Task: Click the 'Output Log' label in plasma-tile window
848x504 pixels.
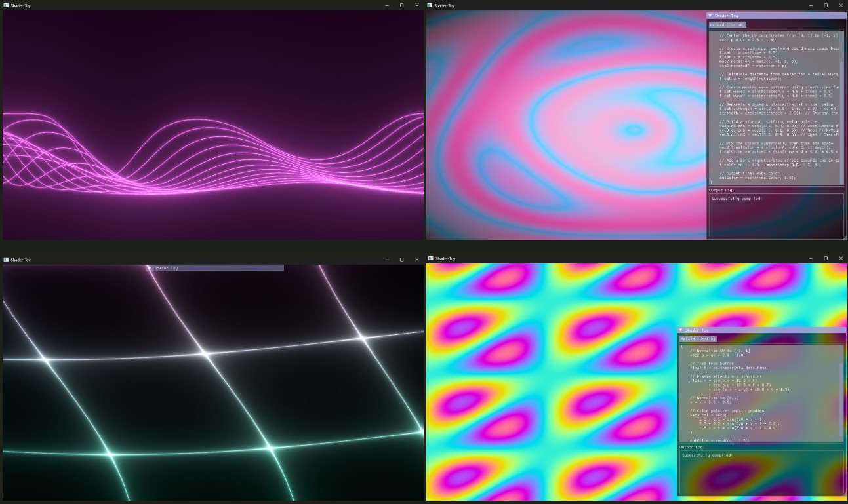Action: [691, 447]
